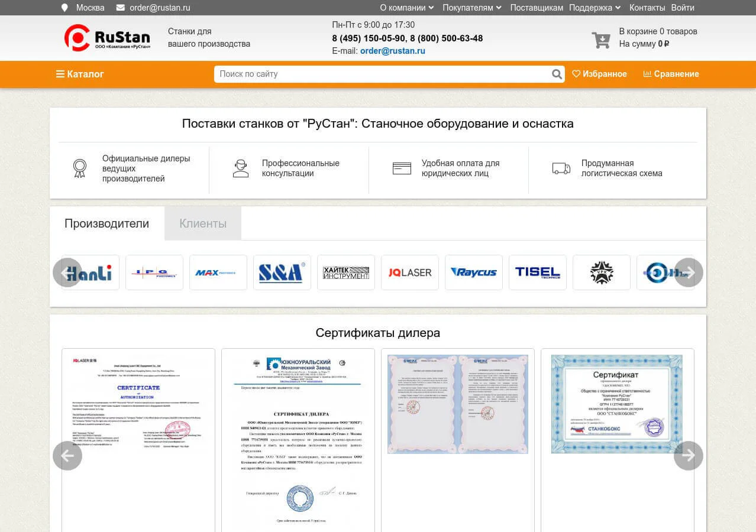This screenshot has width=756, height=532.
Task: Click the hamburger icon next to Каталог
Action: pos(60,74)
